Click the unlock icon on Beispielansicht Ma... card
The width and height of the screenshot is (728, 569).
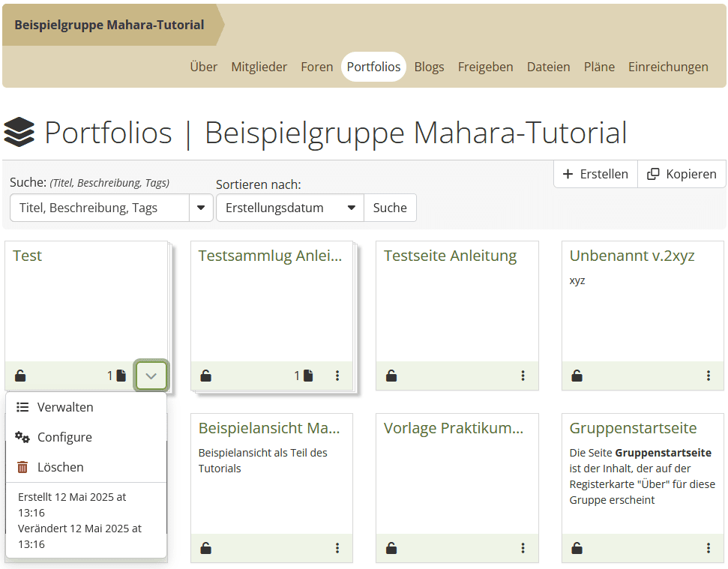pyautogui.click(x=205, y=548)
